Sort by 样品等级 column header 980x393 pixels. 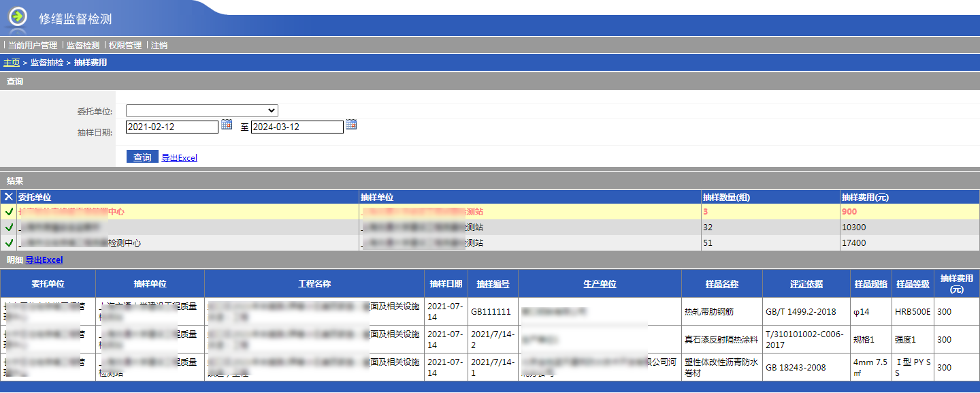point(913,284)
